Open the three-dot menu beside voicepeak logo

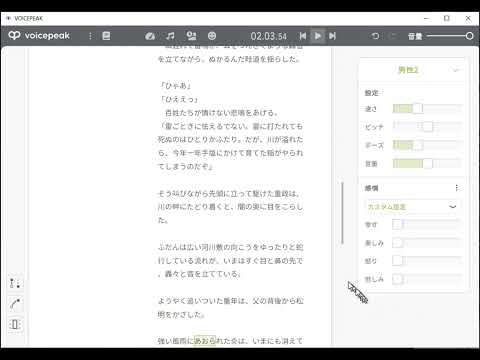[90, 36]
